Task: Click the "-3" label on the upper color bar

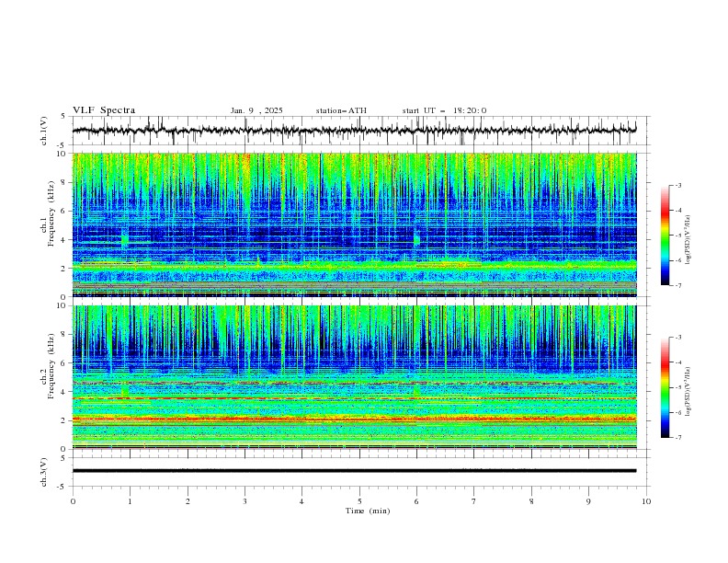Action: (677, 185)
